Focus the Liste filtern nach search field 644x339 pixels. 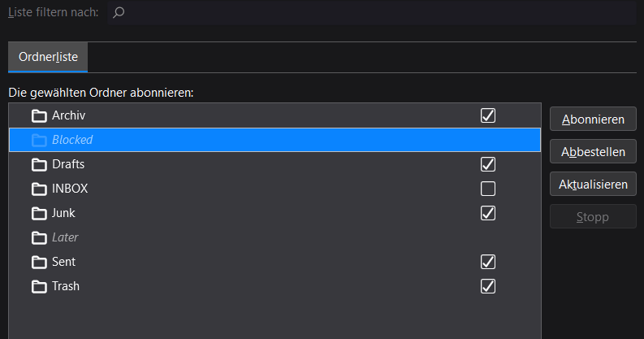click(372, 12)
